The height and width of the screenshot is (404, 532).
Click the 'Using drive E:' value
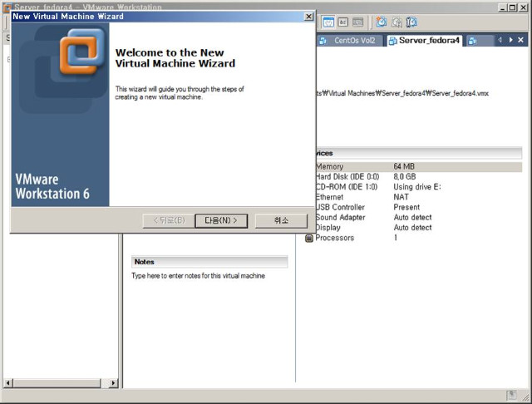pyautogui.click(x=417, y=187)
